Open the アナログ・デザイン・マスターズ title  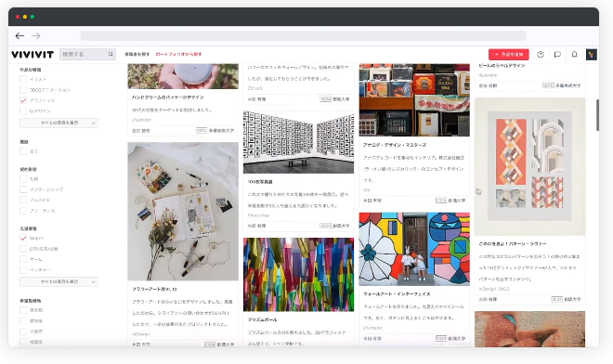pyautogui.click(x=395, y=145)
